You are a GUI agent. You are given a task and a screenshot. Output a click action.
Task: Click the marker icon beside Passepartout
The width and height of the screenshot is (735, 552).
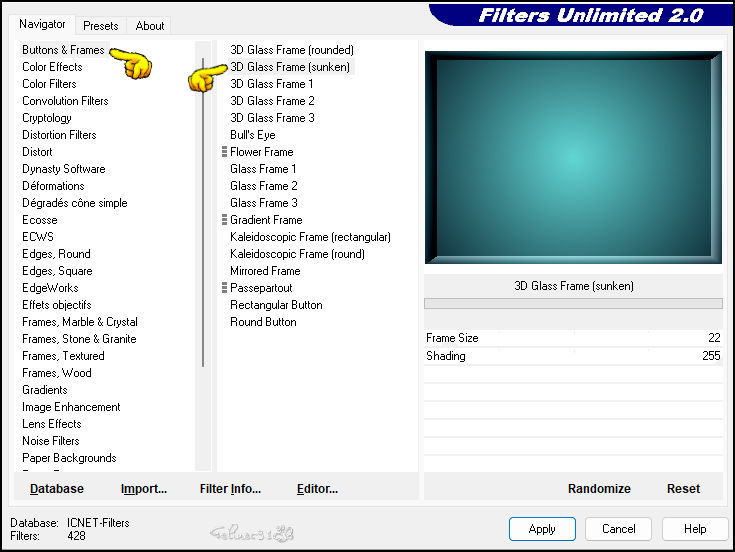(x=225, y=288)
